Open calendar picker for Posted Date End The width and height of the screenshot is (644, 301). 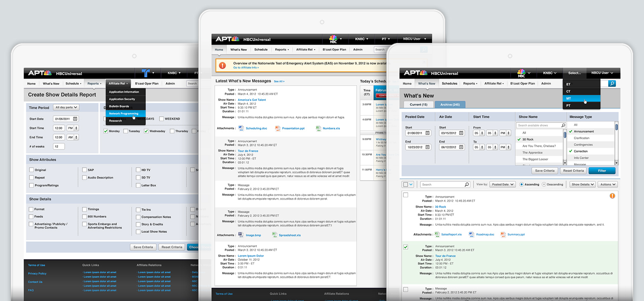point(427,147)
